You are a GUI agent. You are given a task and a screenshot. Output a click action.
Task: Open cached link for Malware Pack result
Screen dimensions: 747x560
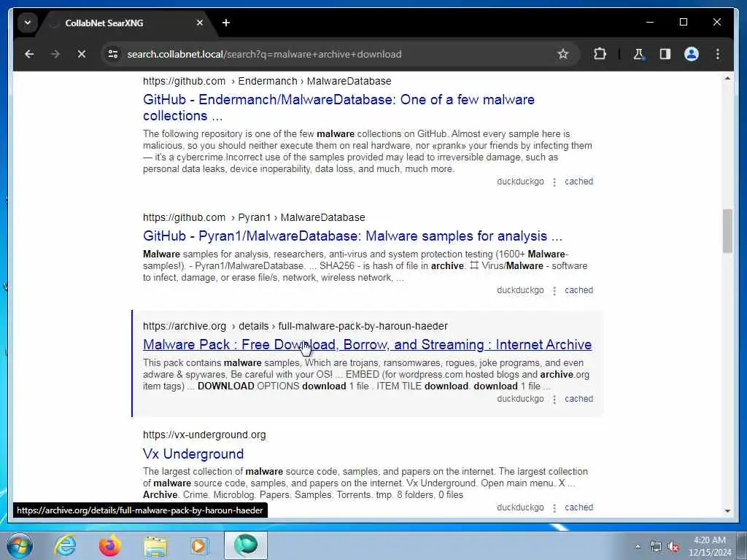tap(578, 399)
